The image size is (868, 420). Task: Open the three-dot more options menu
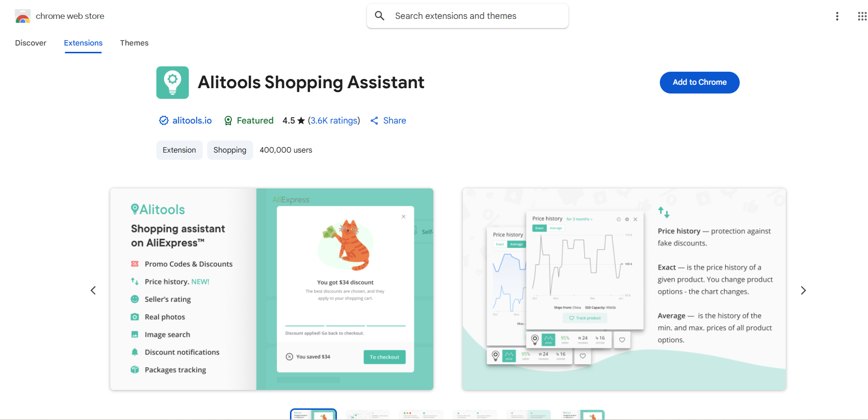coord(837,16)
